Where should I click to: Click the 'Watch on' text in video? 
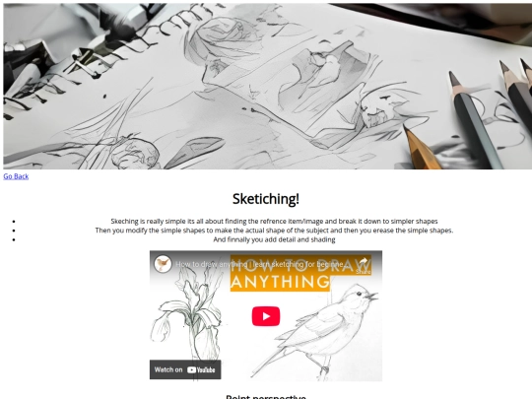[x=168, y=369]
